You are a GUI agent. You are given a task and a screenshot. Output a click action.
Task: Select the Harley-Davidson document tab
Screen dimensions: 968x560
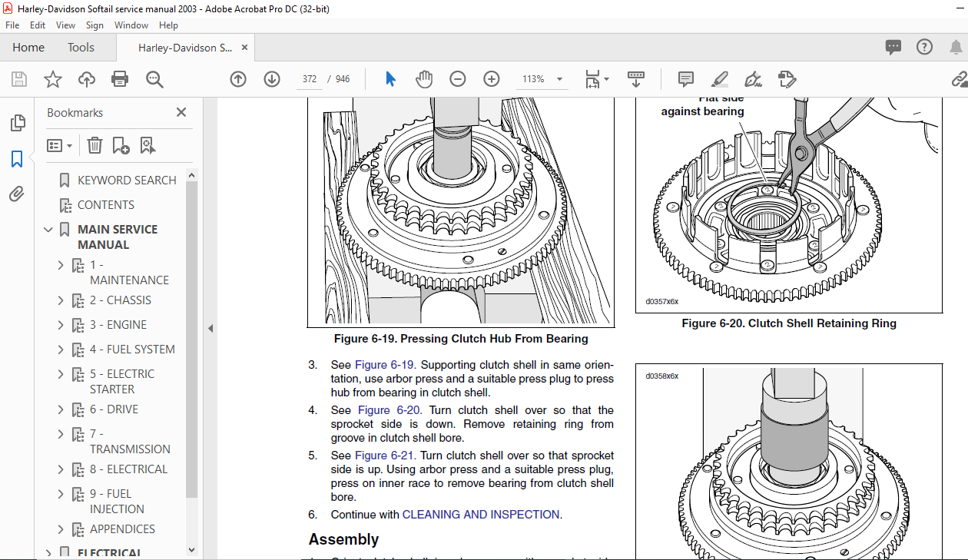(x=185, y=48)
